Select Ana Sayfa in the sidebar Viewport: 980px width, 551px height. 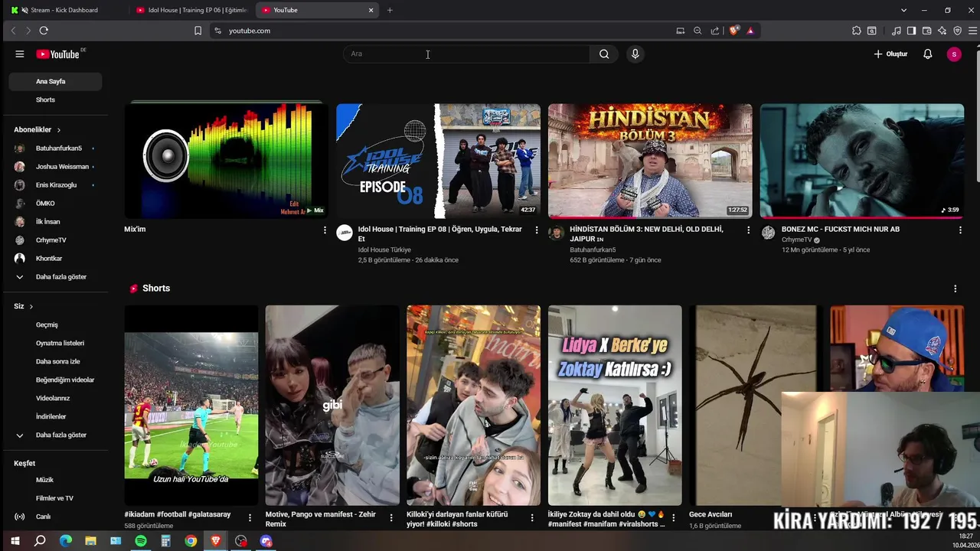55,81
